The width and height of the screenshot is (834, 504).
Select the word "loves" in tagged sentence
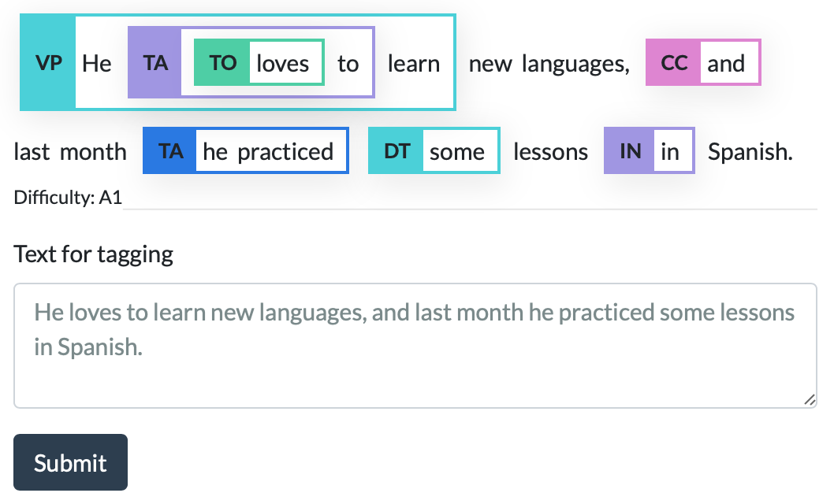(x=283, y=63)
